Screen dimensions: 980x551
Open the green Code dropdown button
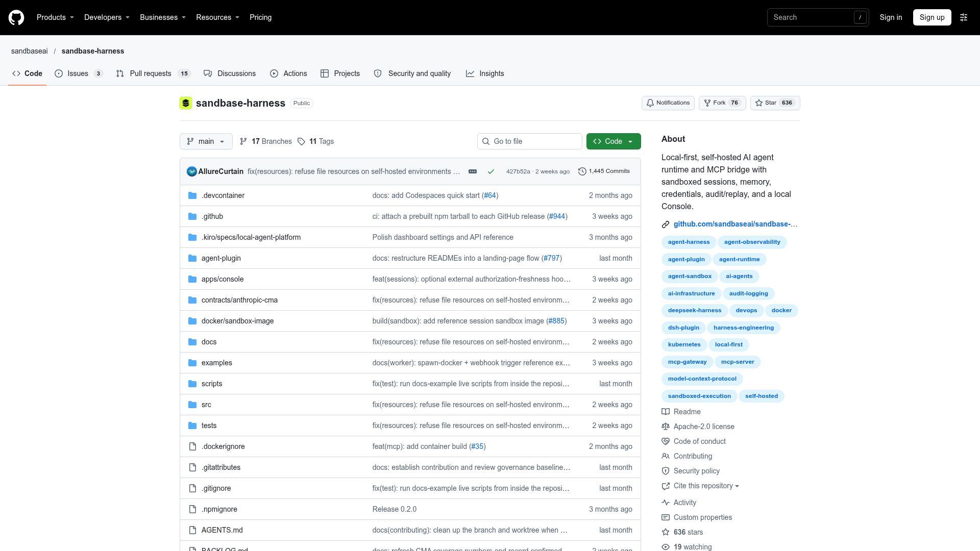point(614,141)
